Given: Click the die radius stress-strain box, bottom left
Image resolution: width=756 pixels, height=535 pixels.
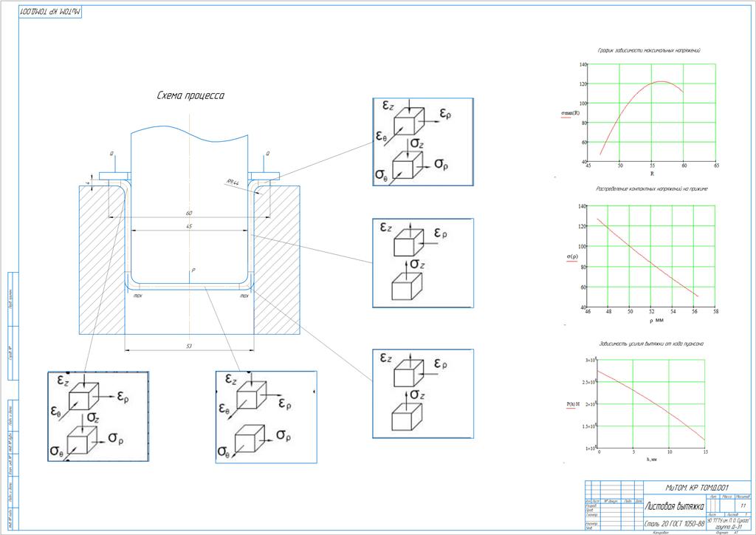Looking at the screenshot, I should click(98, 416).
